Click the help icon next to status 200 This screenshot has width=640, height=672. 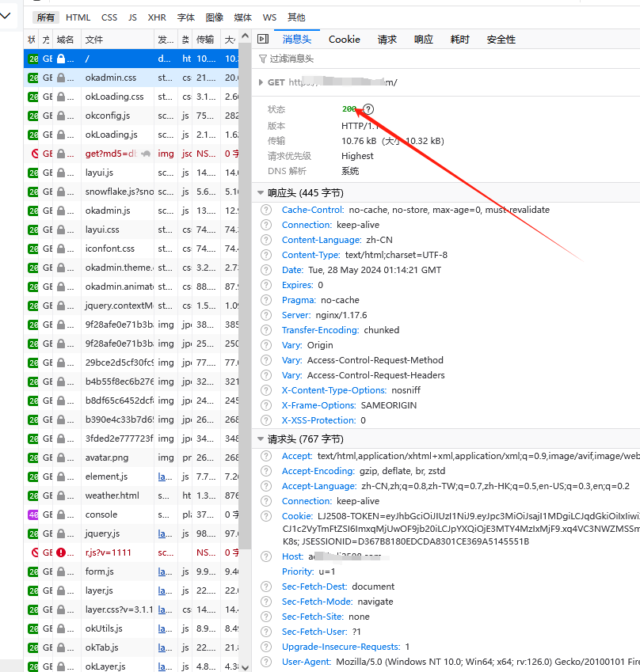point(368,109)
